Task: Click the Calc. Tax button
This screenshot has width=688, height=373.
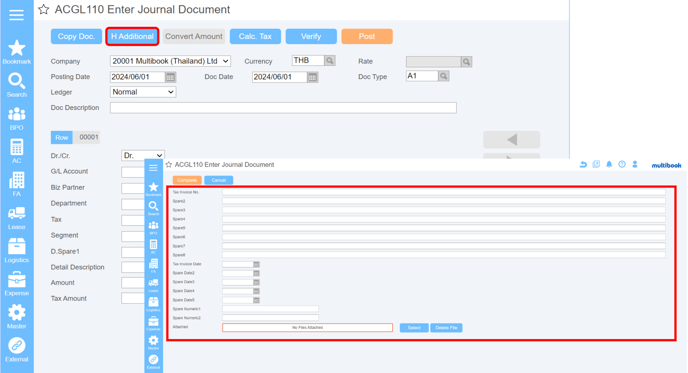Action: click(x=255, y=36)
